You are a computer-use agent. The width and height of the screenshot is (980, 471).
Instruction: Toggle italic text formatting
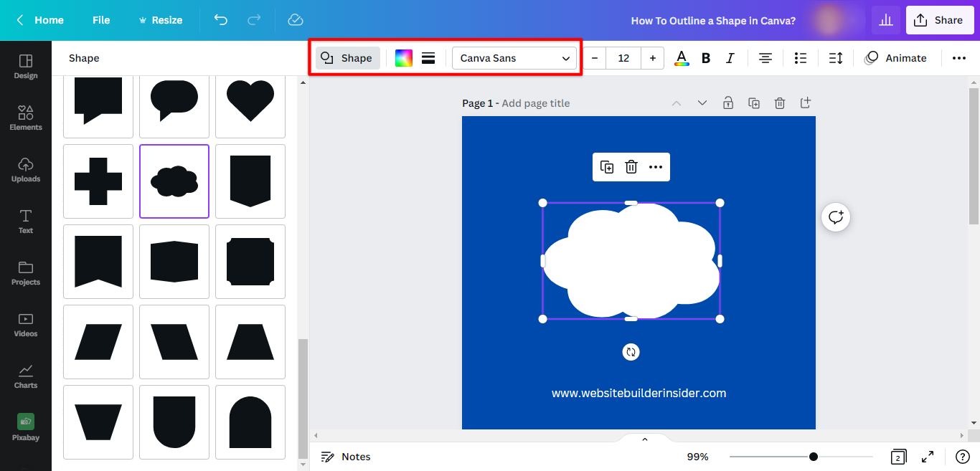(x=730, y=58)
